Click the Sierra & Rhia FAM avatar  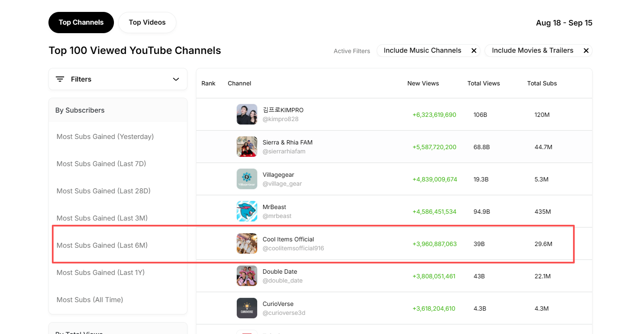pos(247,147)
